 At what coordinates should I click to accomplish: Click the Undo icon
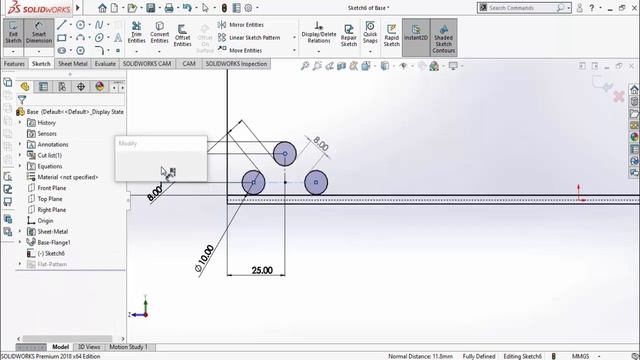187,8
